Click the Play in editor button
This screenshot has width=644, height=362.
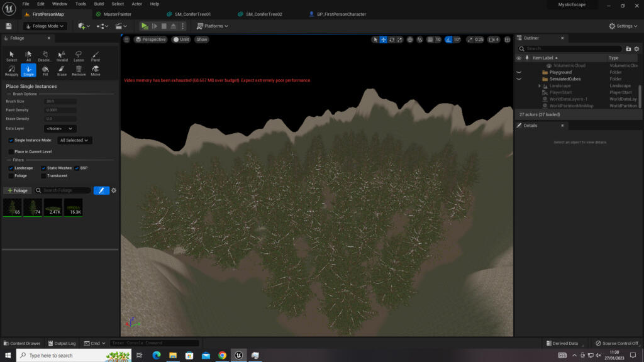click(145, 26)
